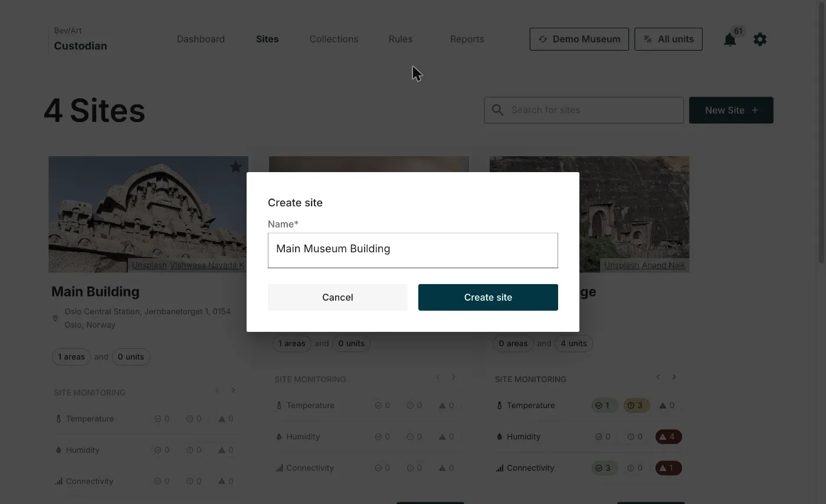Click the green Connectivity OK badge showing 3
Screen dimensions: 826x504
click(x=605, y=468)
